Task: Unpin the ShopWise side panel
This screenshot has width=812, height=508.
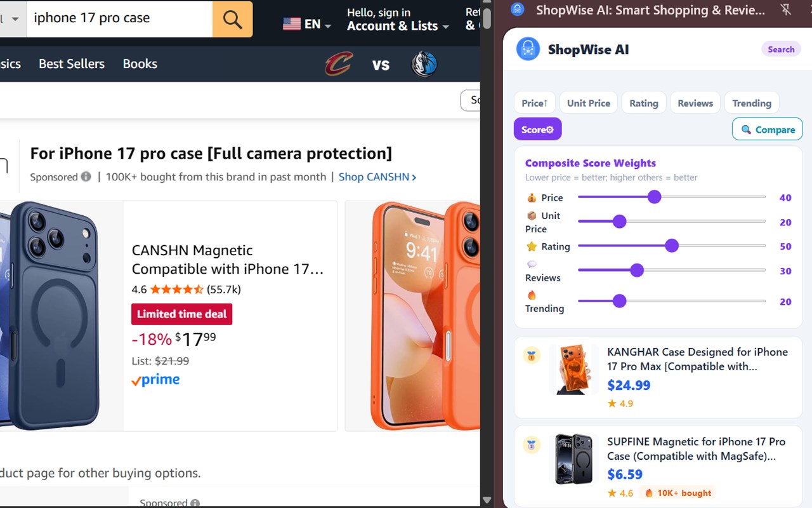Action: click(x=786, y=10)
